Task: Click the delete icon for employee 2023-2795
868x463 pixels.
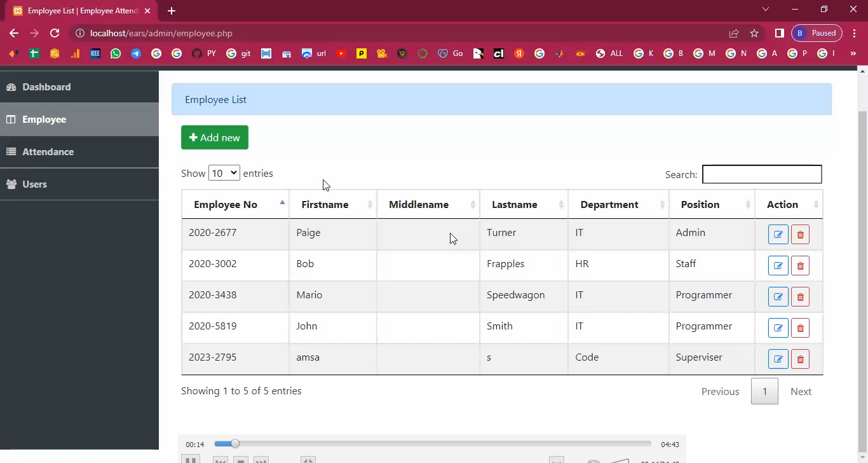Action: click(800, 359)
